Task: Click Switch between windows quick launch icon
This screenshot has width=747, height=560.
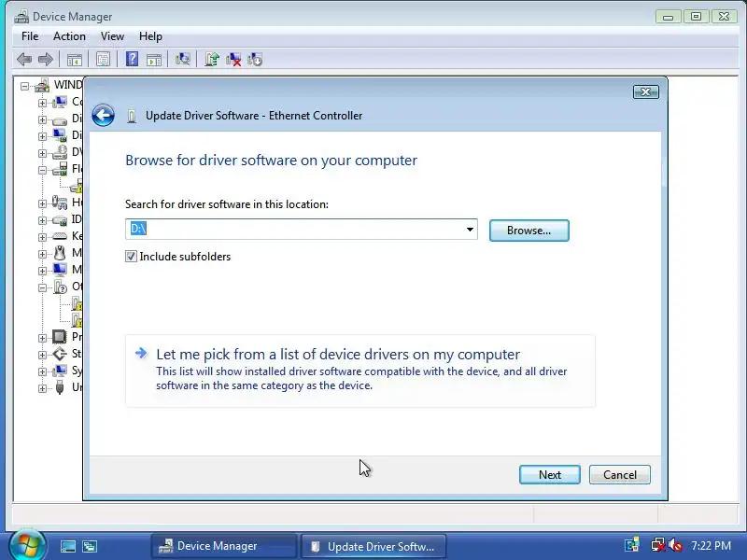Action: (90, 546)
